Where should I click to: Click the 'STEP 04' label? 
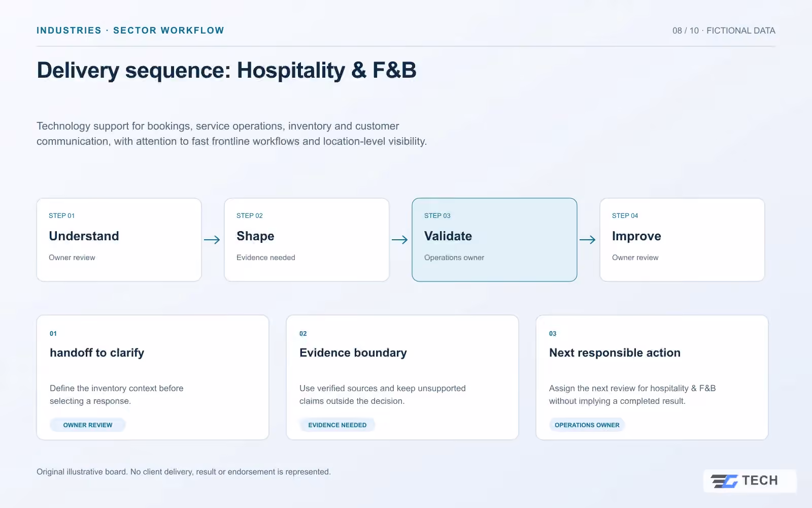625,215
